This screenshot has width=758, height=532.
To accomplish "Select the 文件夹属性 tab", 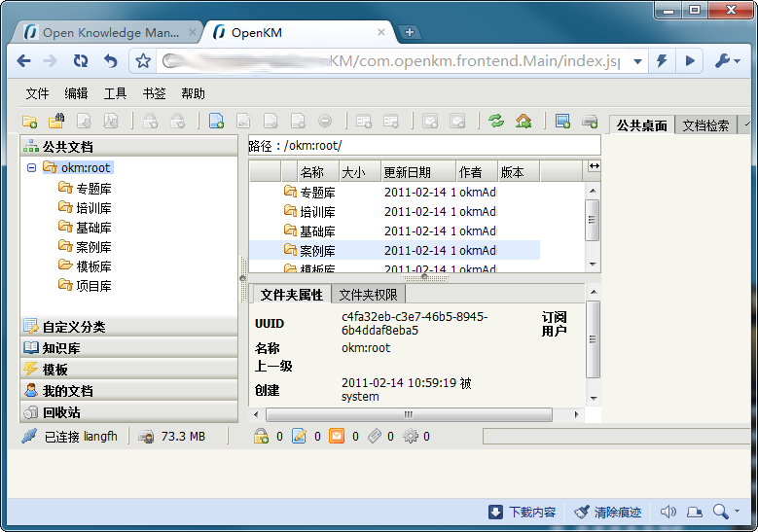I will (x=291, y=295).
